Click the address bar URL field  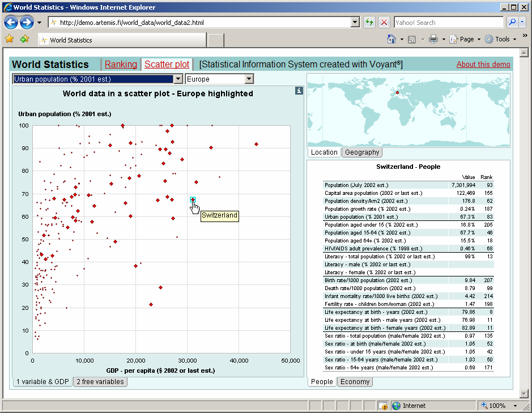click(x=205, y=23)
